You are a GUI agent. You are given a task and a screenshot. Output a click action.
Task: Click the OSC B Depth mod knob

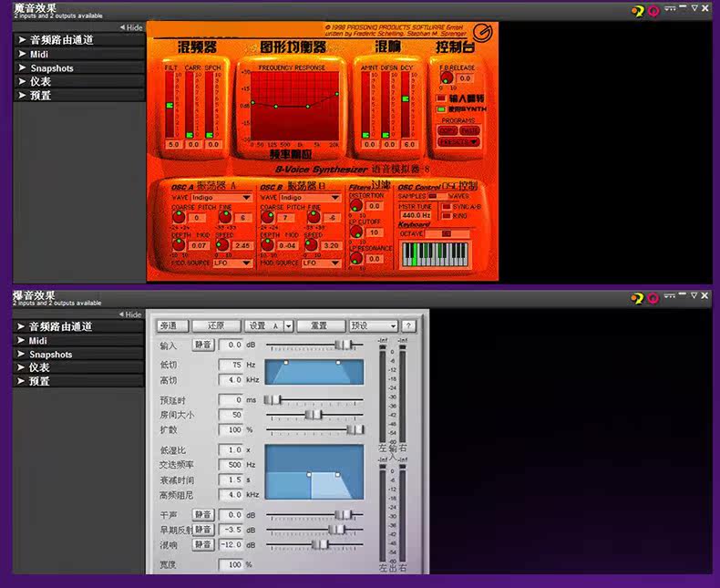[x=267, y=245]
